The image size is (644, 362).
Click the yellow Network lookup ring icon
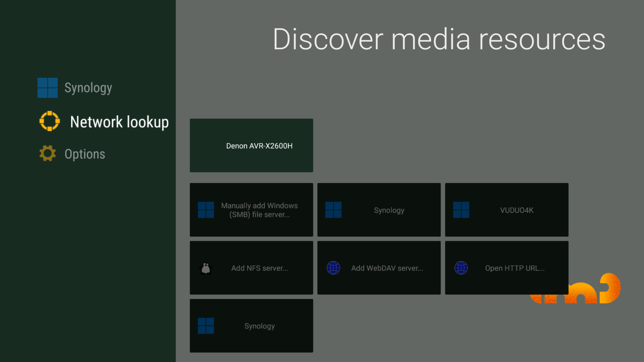point(49,121)
